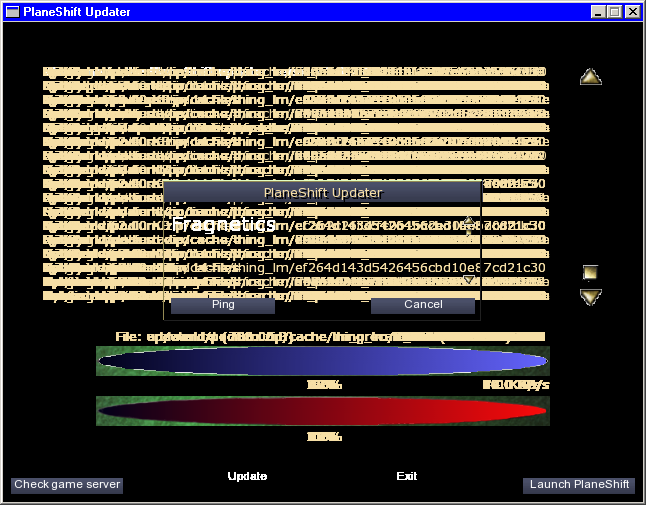This screenshot has width=646, height=505.
Task: Click the scroll down arrow of the log
Action: 590,296
